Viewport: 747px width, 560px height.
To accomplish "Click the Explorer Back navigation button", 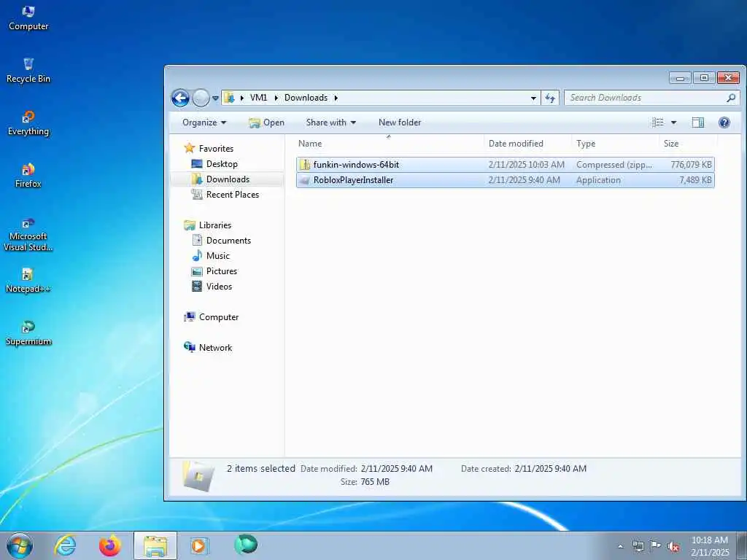I will pyautogui.click(x=180, y=98).
